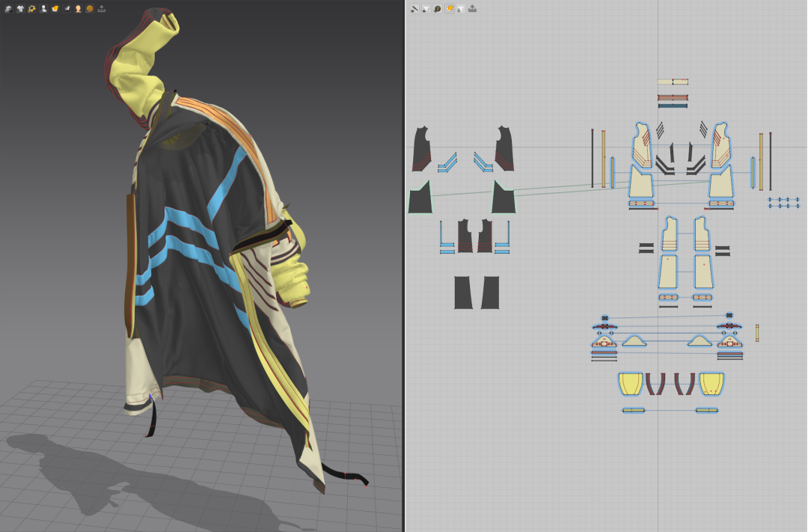The width and height of the screenshot is (808, 532).
Task: Select the left dark rectangular panel pattern
Action: (x=463, y=293)
